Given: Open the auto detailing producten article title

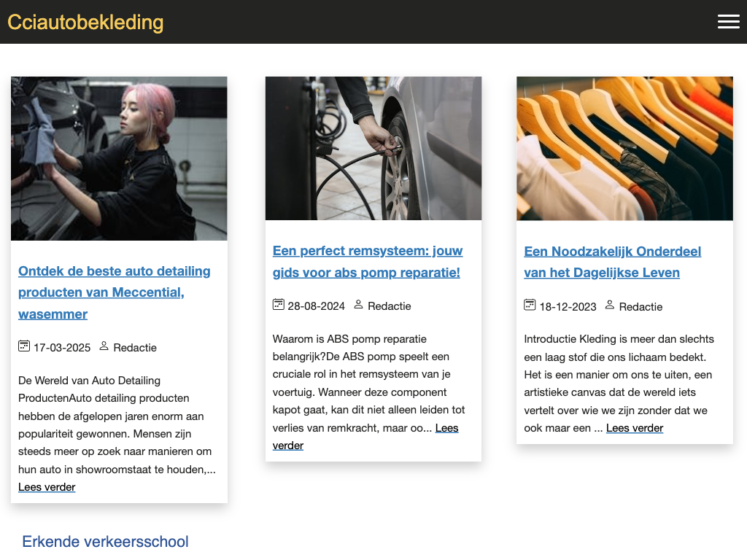Looking at the screenshot, I should coord(114,292).
